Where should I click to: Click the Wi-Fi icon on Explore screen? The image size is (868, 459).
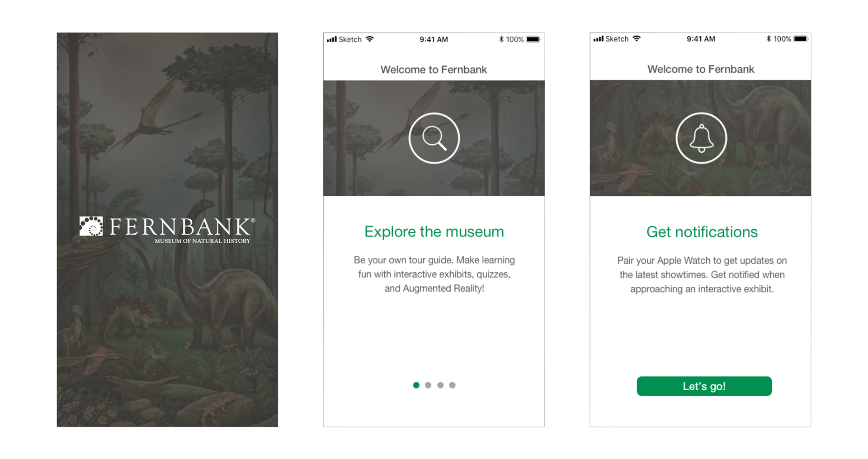(x=370, y=39)
